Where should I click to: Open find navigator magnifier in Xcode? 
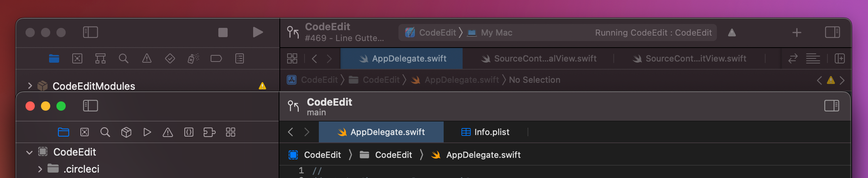click(124, 58)
